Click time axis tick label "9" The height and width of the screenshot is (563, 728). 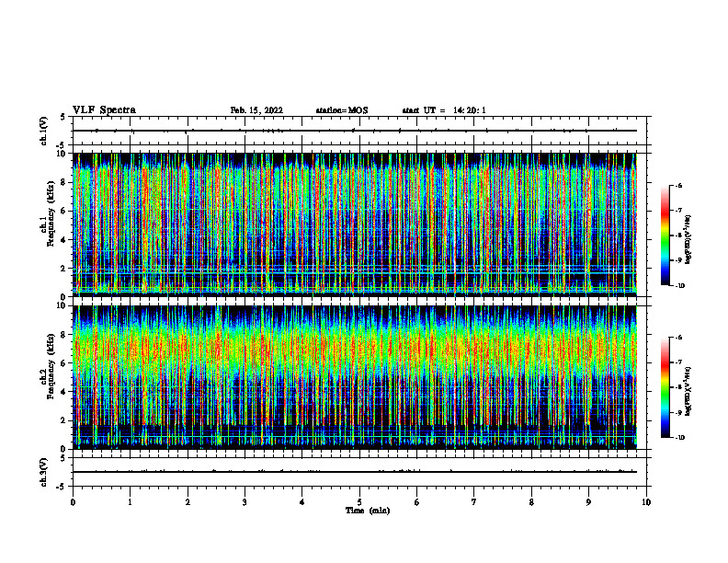click(x=588, y=502)
